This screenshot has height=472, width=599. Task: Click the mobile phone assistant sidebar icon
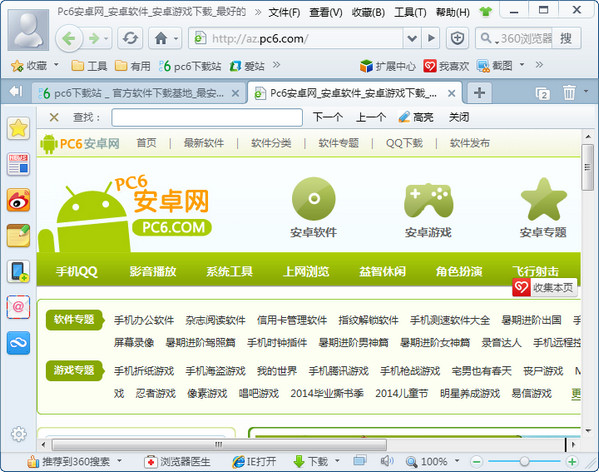coord(18,272)
